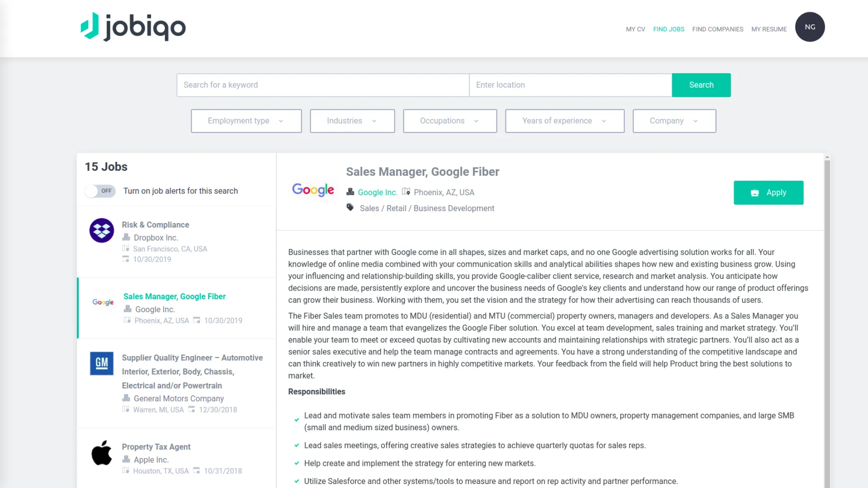Click the briefcase icon in Apply button
The width and height of the screenshot is (868, 488).
[755, 193]
